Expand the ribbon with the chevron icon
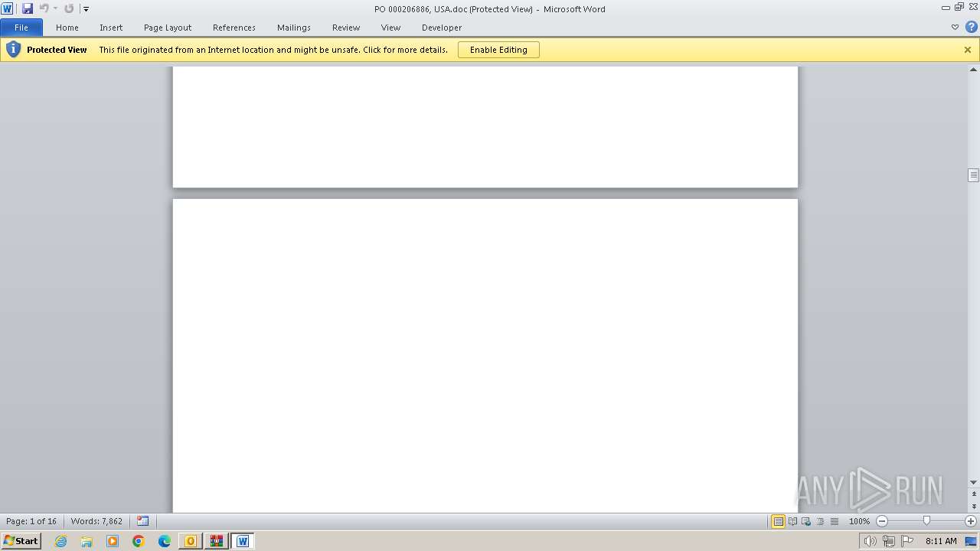This screenshot has width=980, height=551. pyautogui.click(x=955, y=28)
